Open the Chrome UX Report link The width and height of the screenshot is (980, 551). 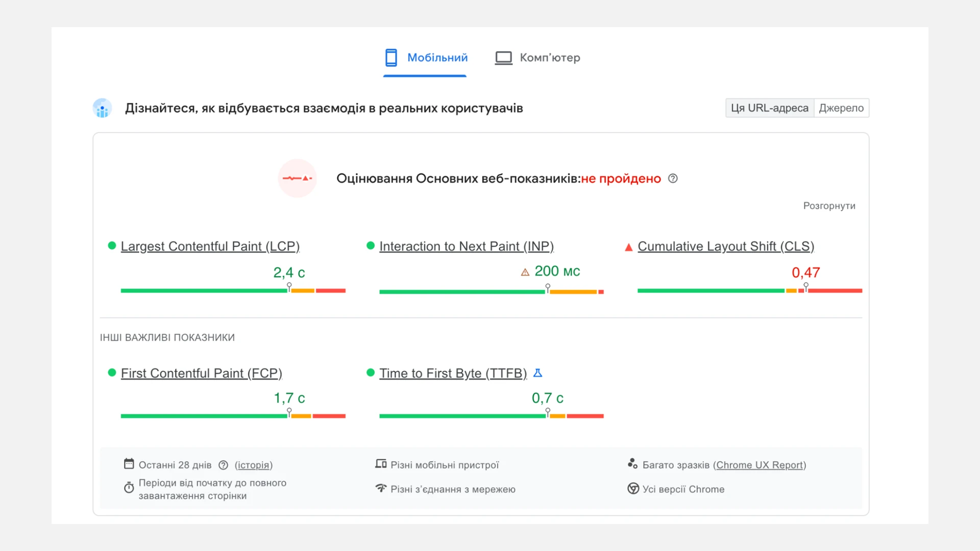pos(759,465)
